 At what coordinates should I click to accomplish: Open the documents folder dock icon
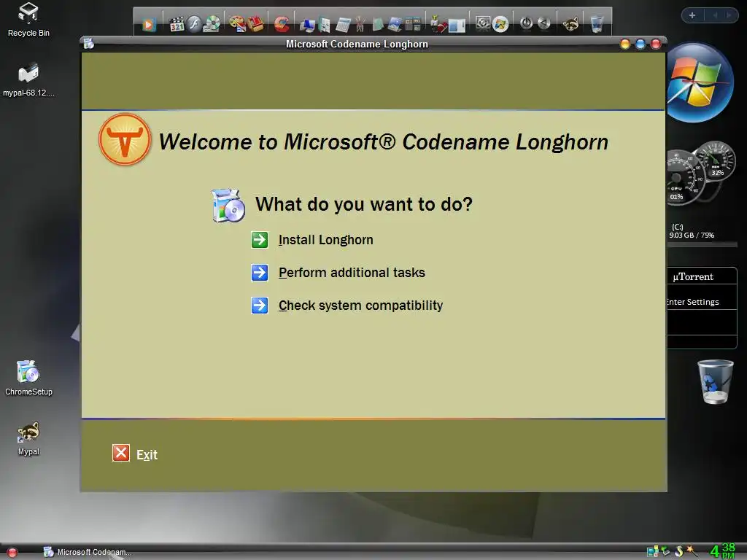tap(324, 25)
